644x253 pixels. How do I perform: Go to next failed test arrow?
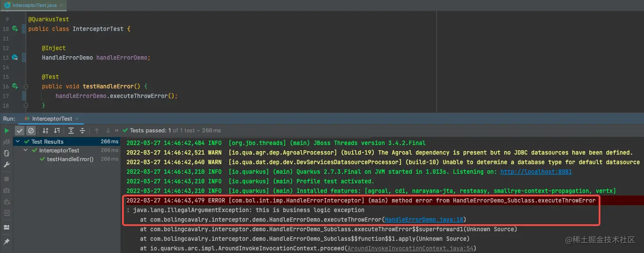point(108,131)
